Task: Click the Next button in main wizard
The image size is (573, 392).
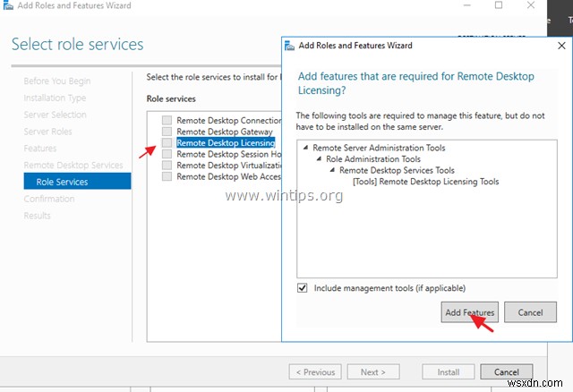Action: click(x=373, y=372)
